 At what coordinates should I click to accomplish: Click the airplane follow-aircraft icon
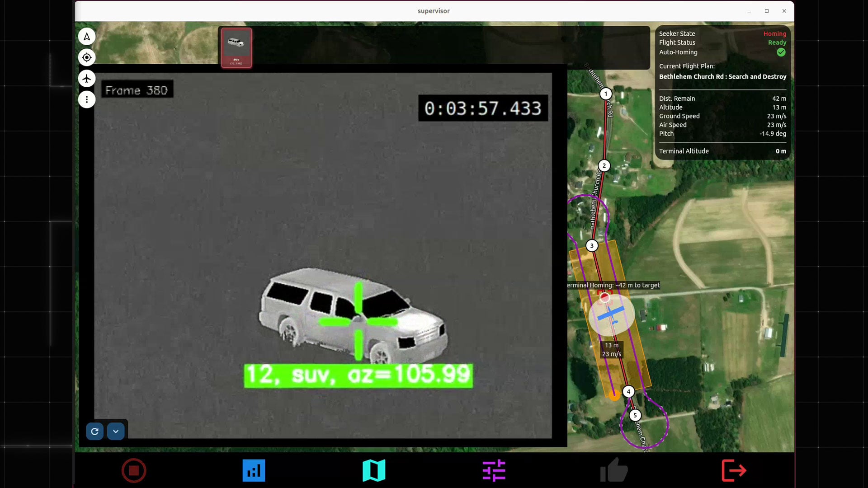coord(87,79)
